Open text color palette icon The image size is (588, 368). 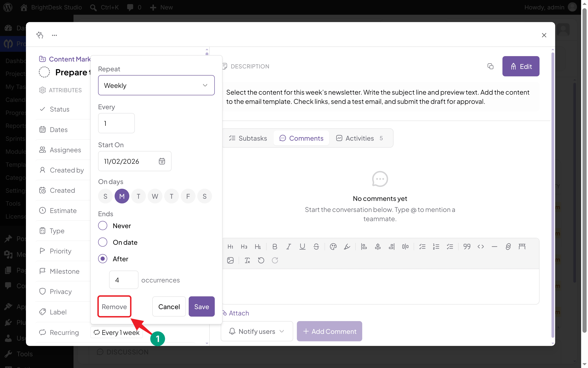tap(333, 247)
